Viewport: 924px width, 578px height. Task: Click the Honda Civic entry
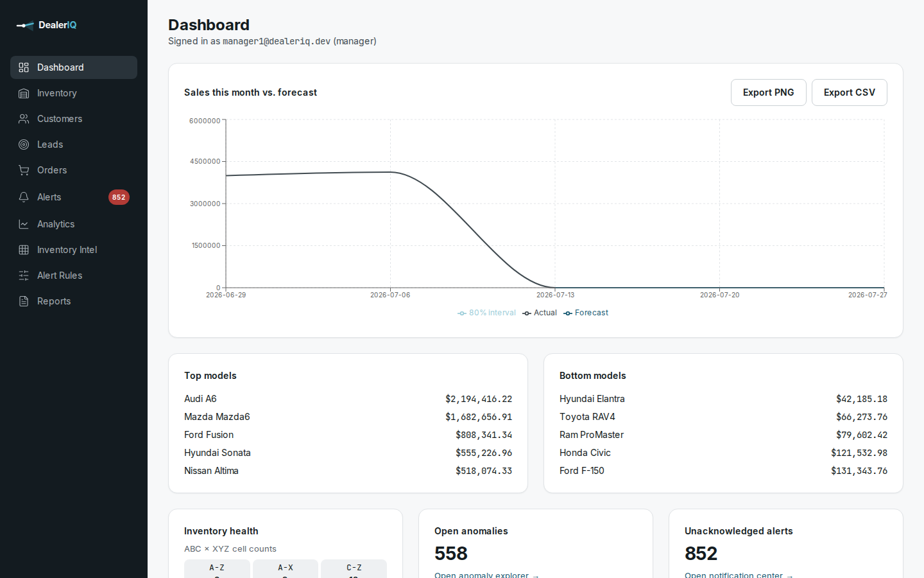click(723, 453)
